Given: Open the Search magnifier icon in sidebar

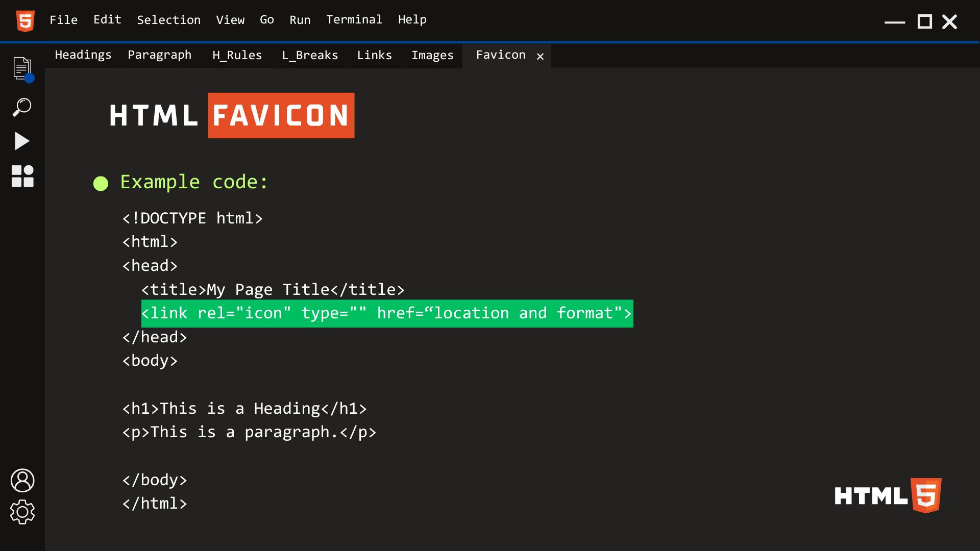Looking at the screenshot, I should [x=22, y=107].
